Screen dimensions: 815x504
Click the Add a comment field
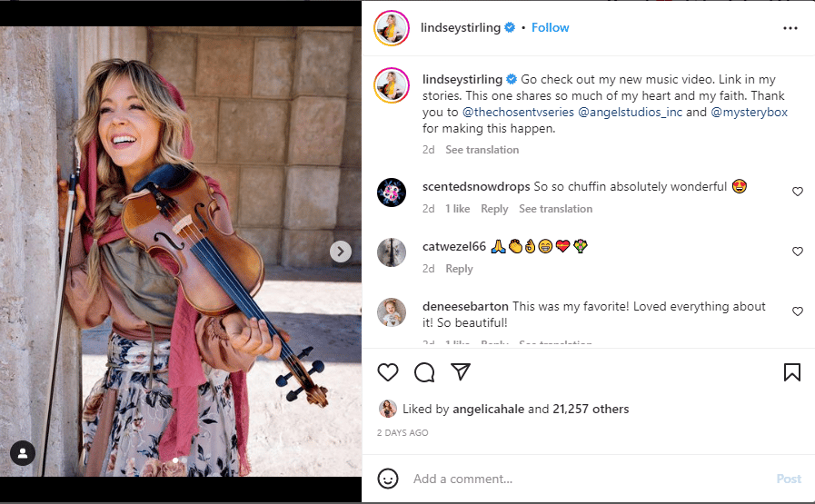581,479
